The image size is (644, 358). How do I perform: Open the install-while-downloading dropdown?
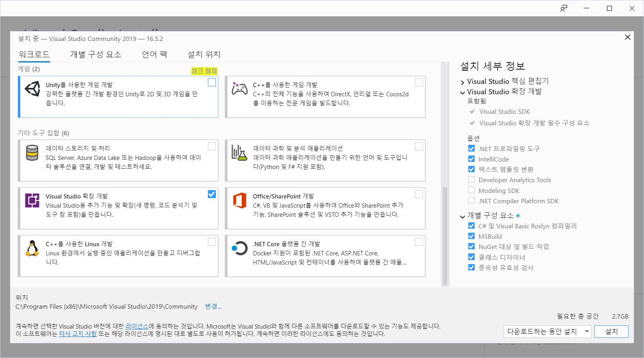[x=547, y=331]
